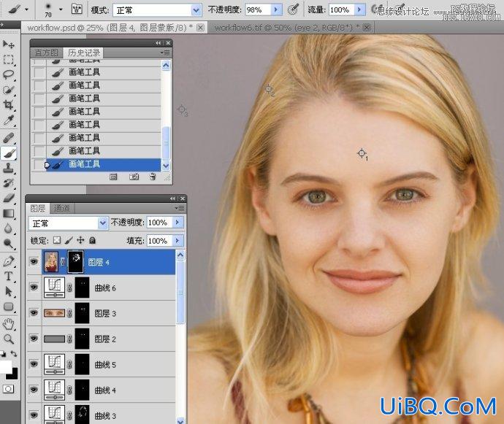The width and height of the screenshot is (504, 424).
Task: Select the Gradient tool
Action: click(8, 213)
